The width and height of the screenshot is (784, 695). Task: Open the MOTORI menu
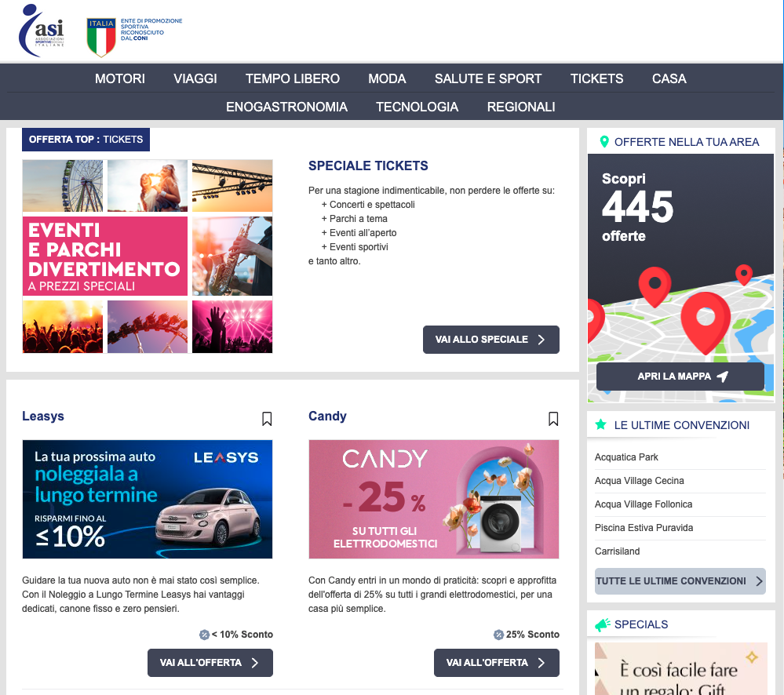coord(120,78)
